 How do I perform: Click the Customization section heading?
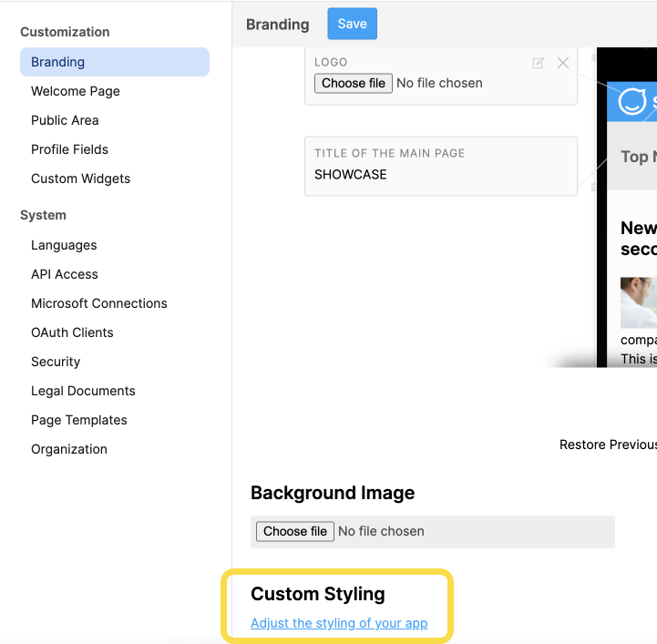point(65,32)
